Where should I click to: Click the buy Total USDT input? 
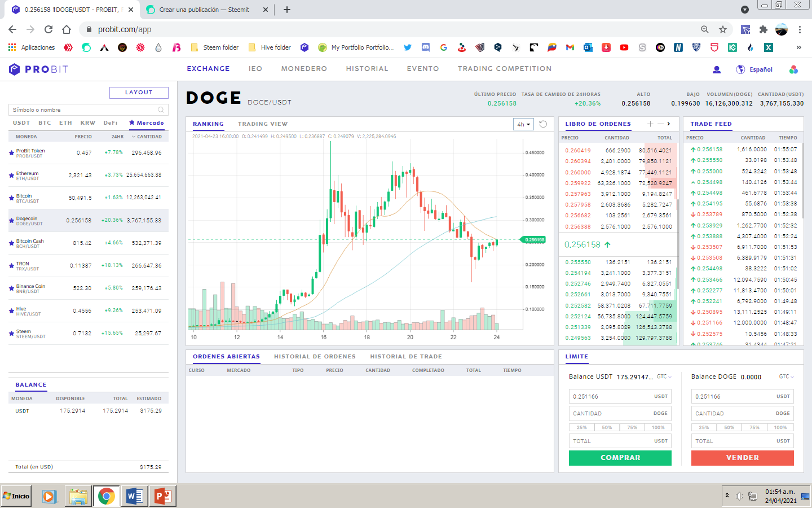click(620, 441)
